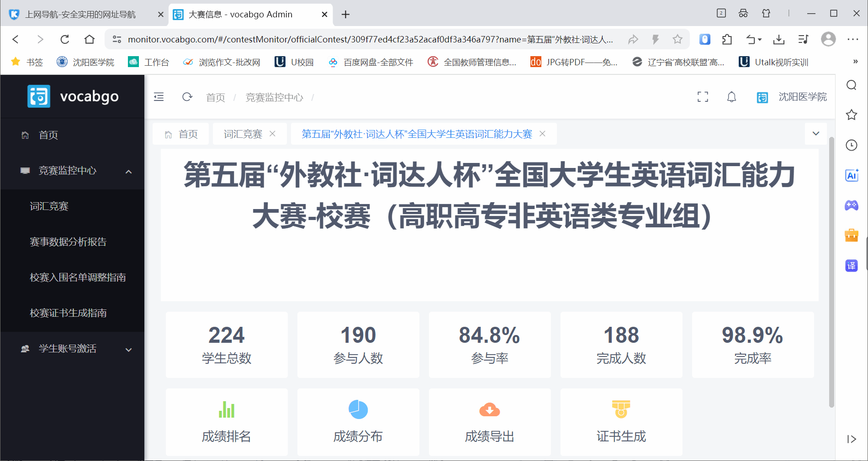
Task: Expand the 学生账号激活 menu group
Action: (x=128, y=349)
